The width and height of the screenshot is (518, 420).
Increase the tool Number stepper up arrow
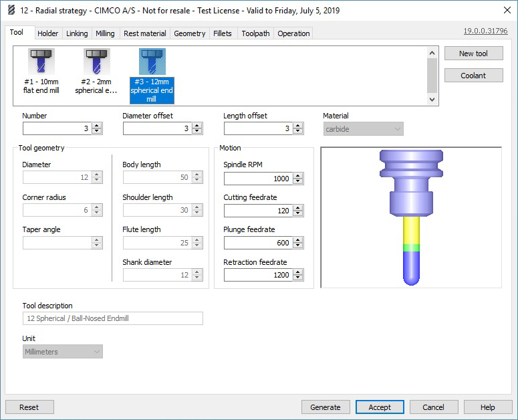tap(97, 126)
